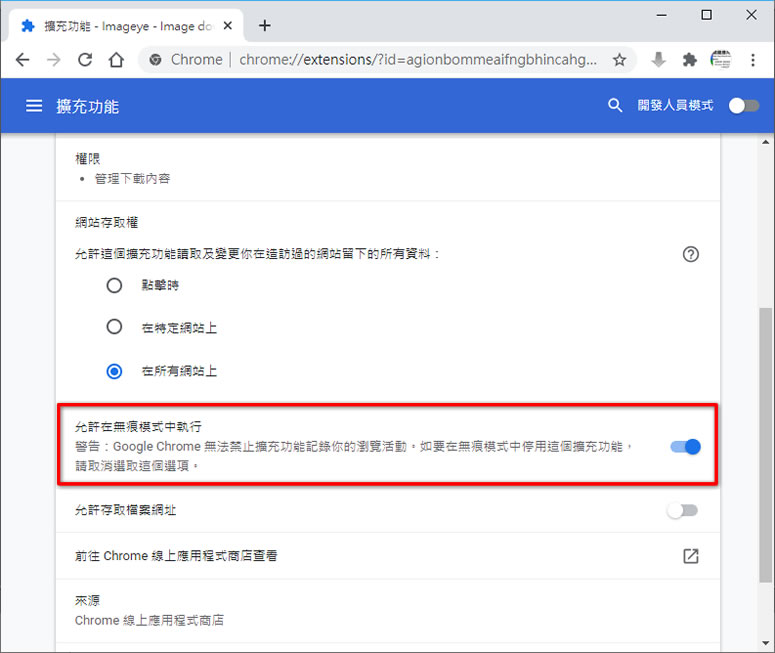Enable 允許存取檔案網址 toggle
Image resolution: width=775 pixels, height=653 pixels.
[683, 511]
